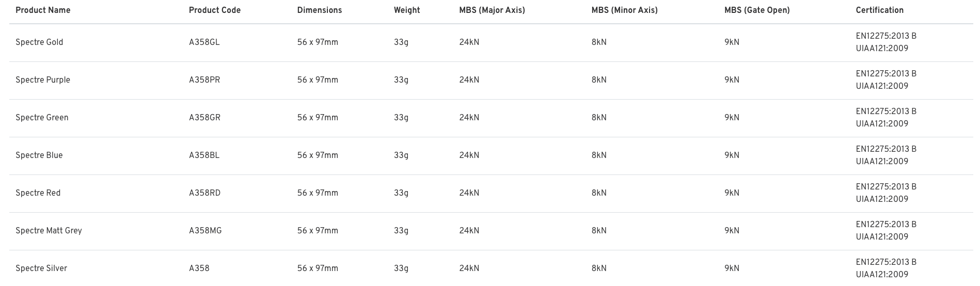980x286 pixels.
Task: Click the MBS (Gate Open) header
Action: point(757,10)
